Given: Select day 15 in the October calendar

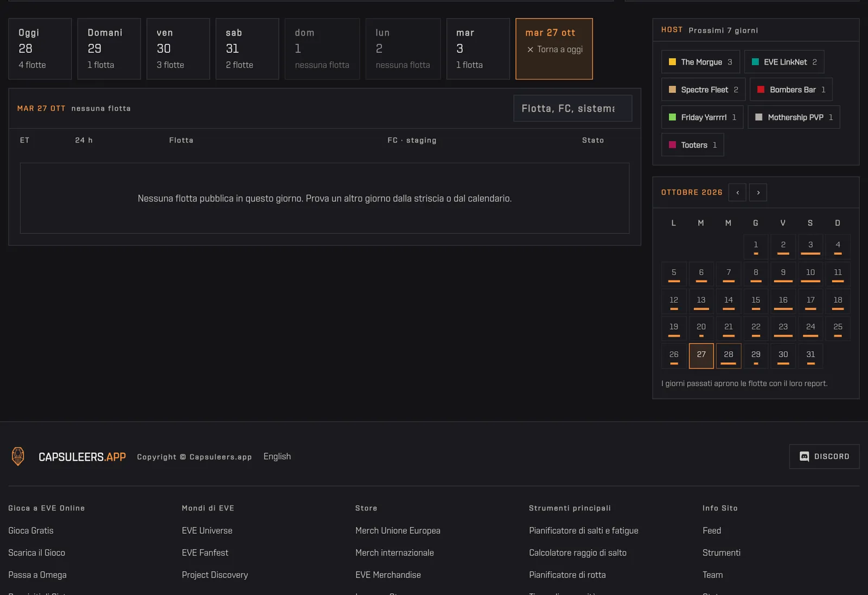Looking at the screenshot, I should (756, 301).
